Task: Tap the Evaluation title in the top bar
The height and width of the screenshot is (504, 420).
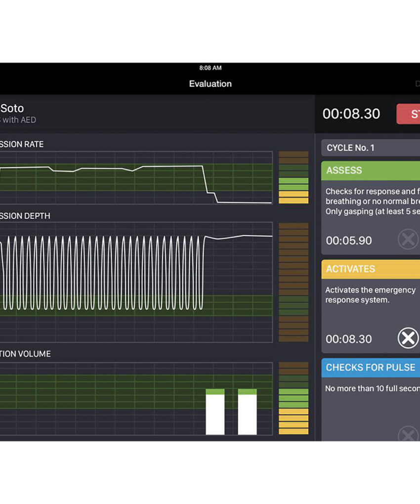Action: point(210,84)
